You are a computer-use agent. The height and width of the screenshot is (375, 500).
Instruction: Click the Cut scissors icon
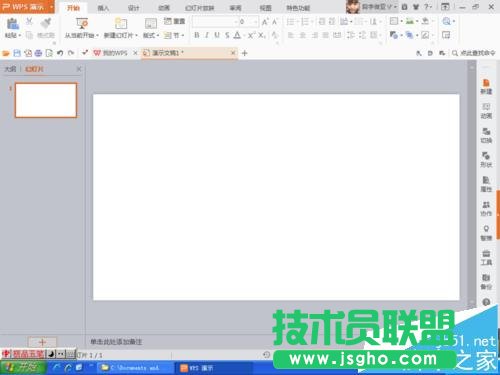(29, 22)
